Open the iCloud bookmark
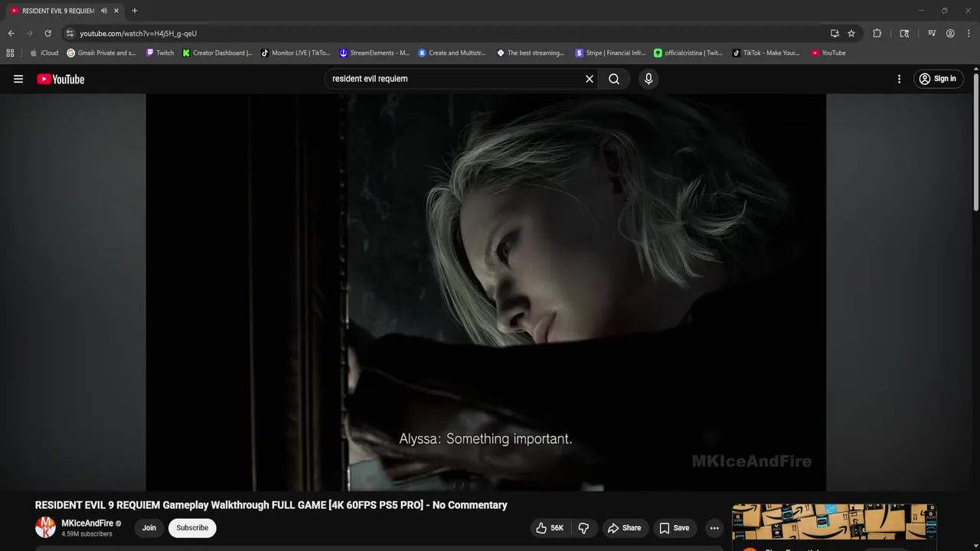The image size is (980, 551). (44, 53)
